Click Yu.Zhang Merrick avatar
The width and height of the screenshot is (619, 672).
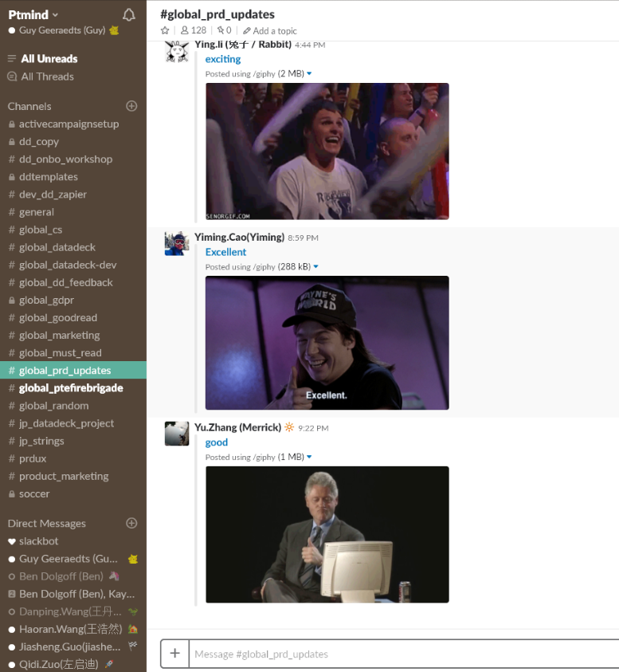[x=177, y=434]
